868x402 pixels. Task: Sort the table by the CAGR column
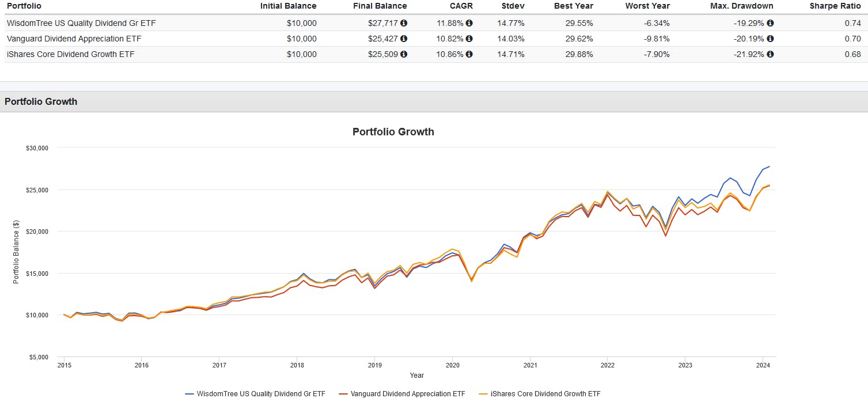(462, 6)
